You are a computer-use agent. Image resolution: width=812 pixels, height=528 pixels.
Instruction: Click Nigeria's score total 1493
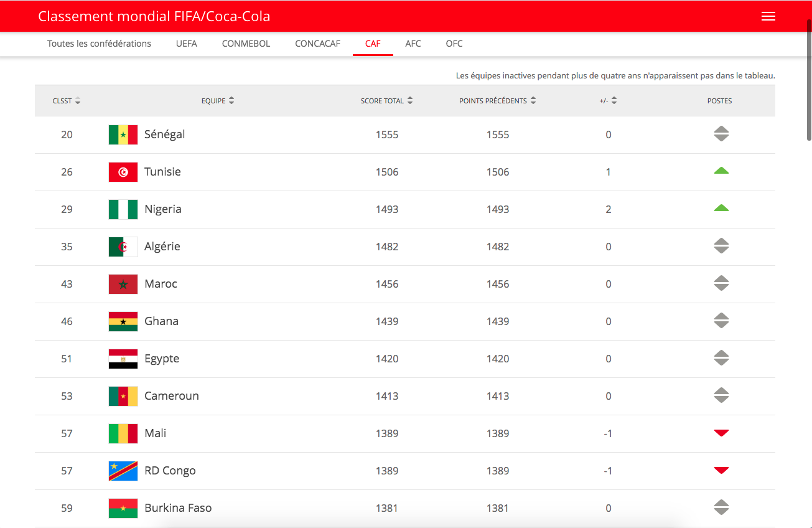387,209
